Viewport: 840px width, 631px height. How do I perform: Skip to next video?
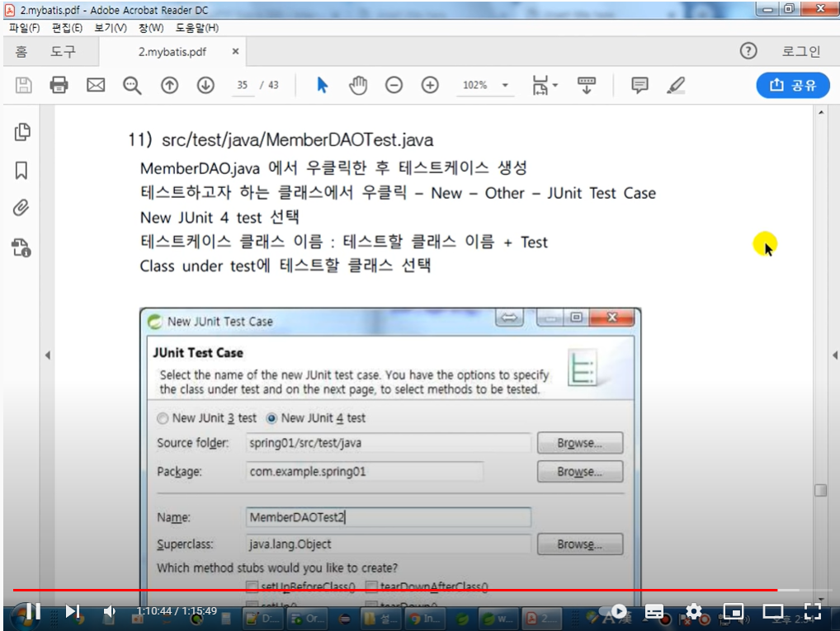tap(73, 611)
